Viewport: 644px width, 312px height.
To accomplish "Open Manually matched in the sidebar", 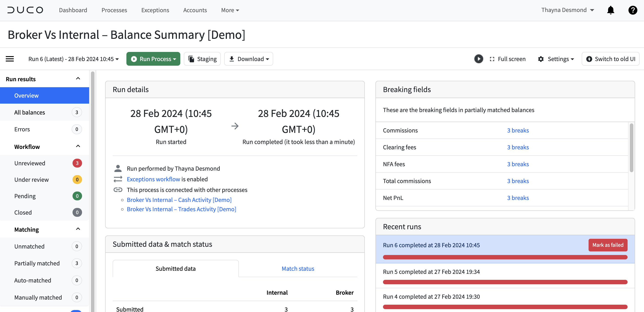I will click(x=45, y=297).
